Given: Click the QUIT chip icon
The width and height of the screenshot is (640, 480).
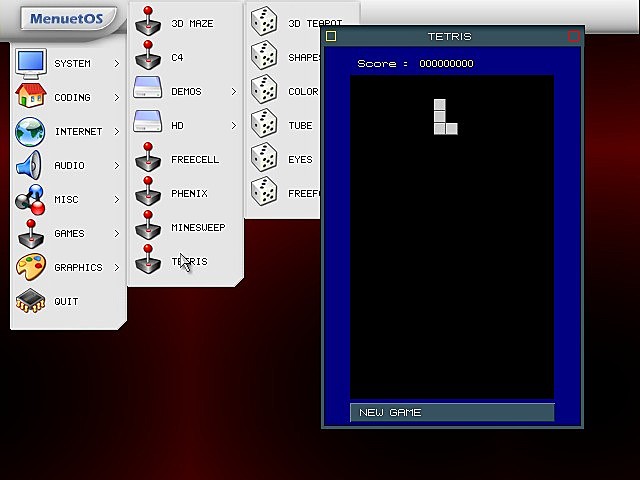Looking at the screenshot, I should click(x=31, y=301).
